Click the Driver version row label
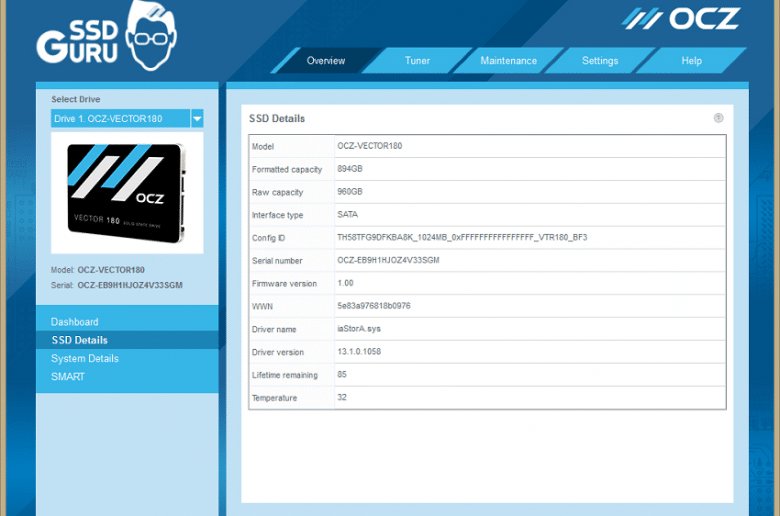 278,352
